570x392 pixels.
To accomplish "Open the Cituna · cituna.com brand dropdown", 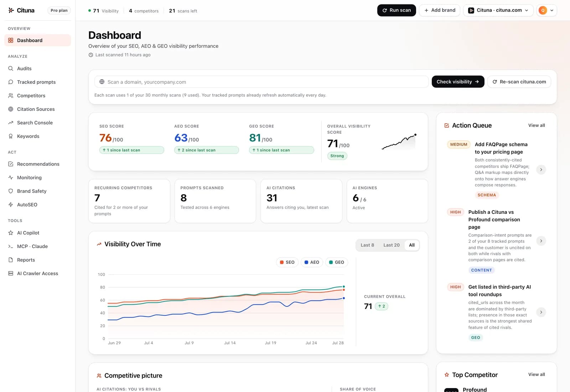I will point(498,10).
